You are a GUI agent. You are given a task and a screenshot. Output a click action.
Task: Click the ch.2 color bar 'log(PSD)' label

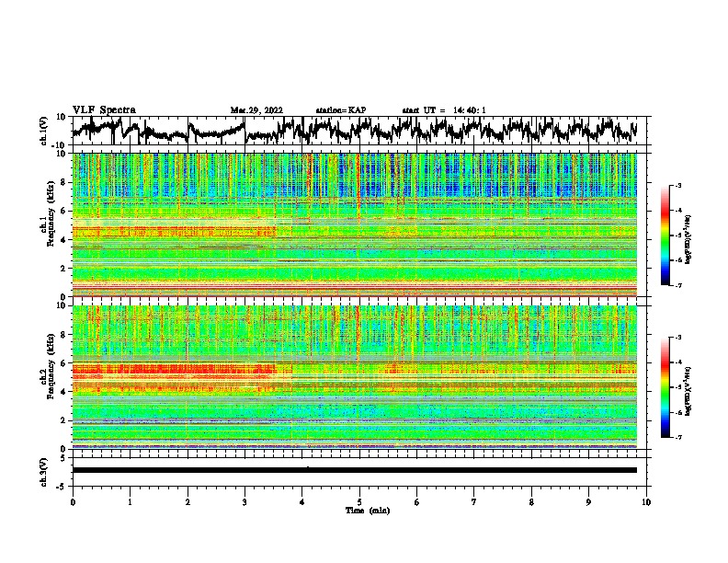[688, 391]
